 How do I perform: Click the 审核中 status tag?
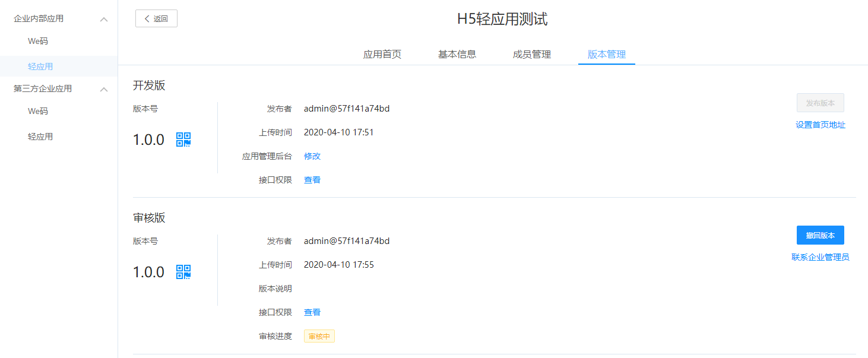(x=319, y=337)
